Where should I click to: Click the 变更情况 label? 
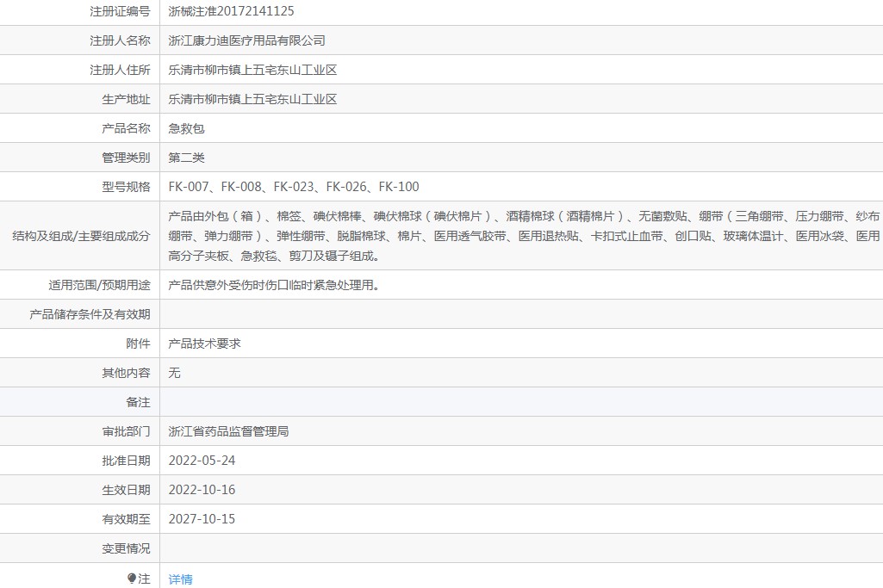126,548
